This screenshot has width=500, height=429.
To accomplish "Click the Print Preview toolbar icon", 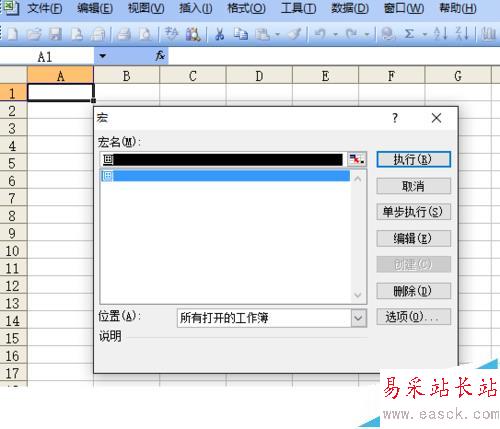I will tap(145, 34).
